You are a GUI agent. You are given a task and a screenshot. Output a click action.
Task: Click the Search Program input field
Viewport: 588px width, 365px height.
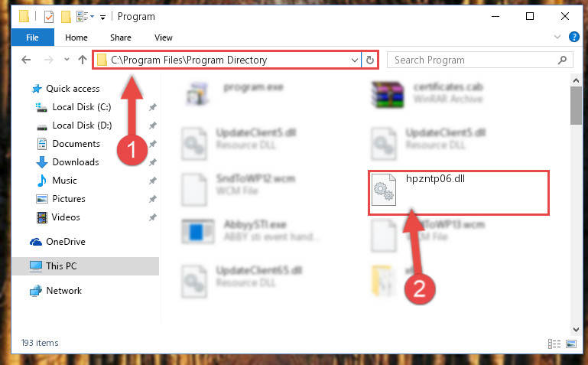473,60
